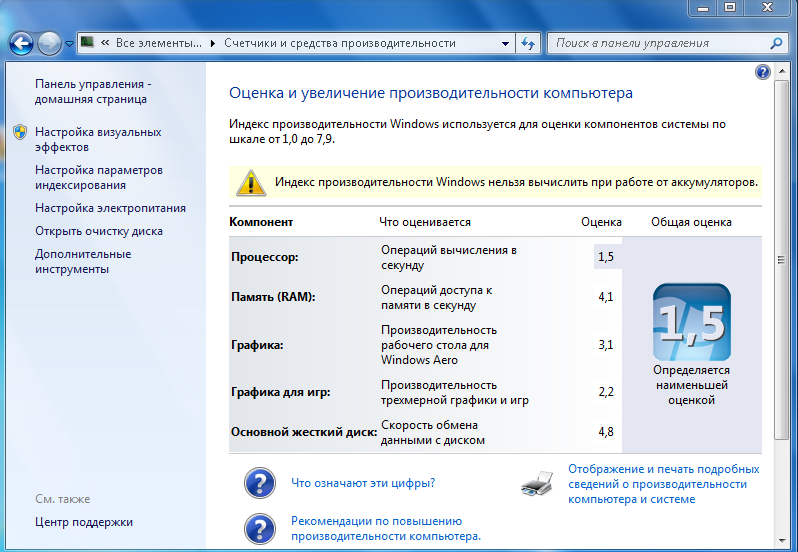Viewport: 798px width, 552px height.
Task: Click shield icon beside 'Настройка визуальных эффектов'
Action: click(20, 132)
